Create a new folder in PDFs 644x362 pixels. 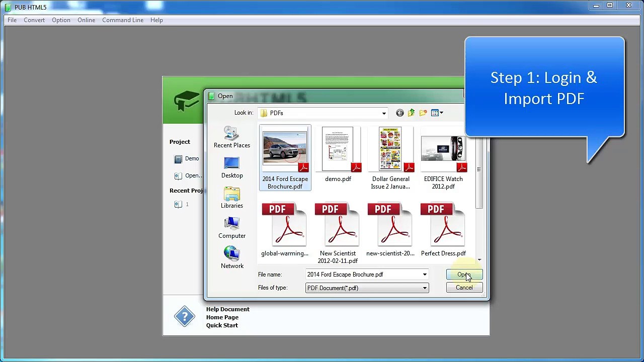coord(423,113)
